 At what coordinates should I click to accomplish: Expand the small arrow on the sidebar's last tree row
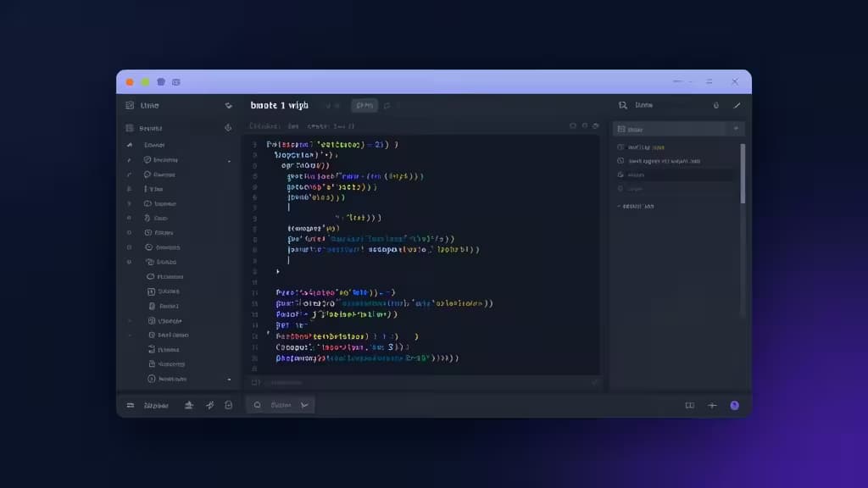click(229, 380)
